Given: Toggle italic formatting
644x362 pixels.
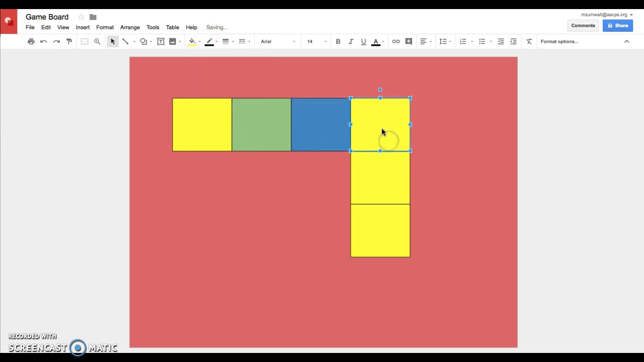Looking at the screenshot, I should 351,41.
